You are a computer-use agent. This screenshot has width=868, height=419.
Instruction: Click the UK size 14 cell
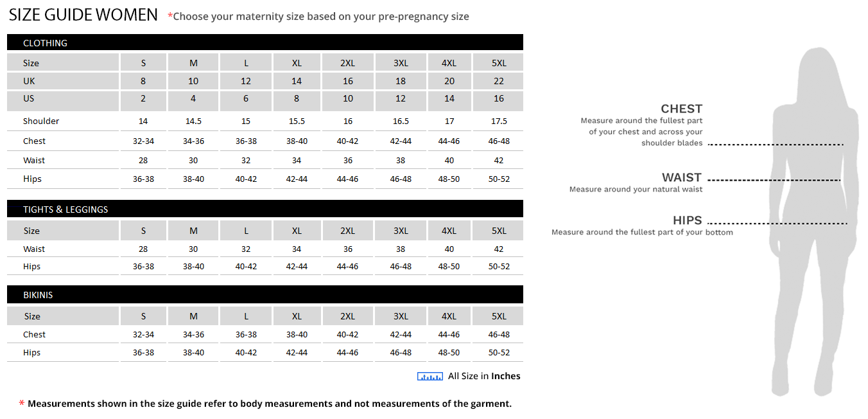coord(297,81)
